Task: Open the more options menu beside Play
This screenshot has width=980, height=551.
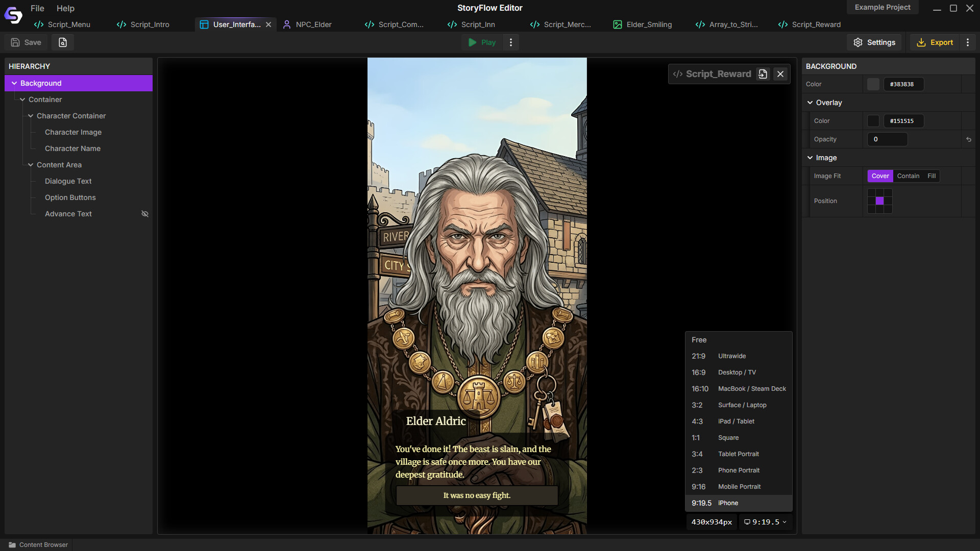Action: pyautogui.click(x=511, y=42)
